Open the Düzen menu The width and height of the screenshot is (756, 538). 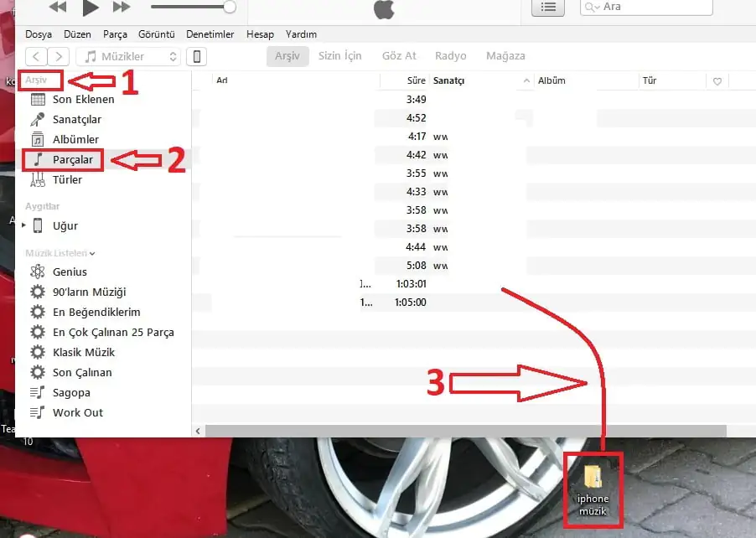77,34
